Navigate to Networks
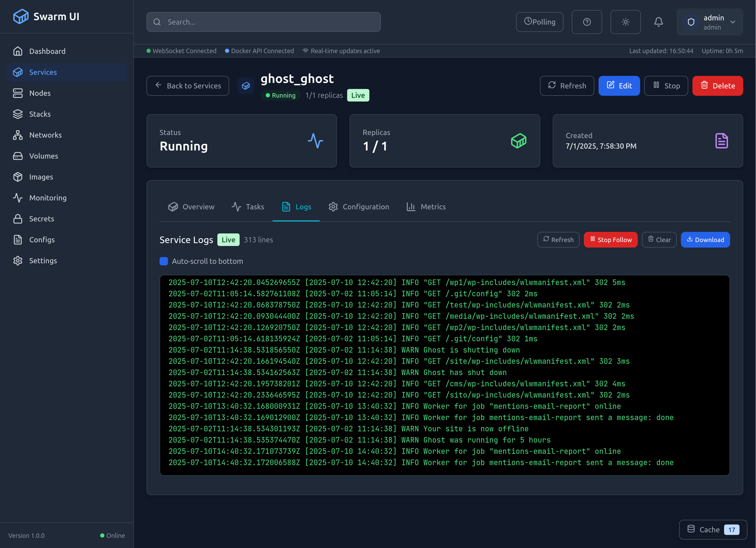Image resolution: width=756 pixels, height=548 pixels. tap(67, 135)
